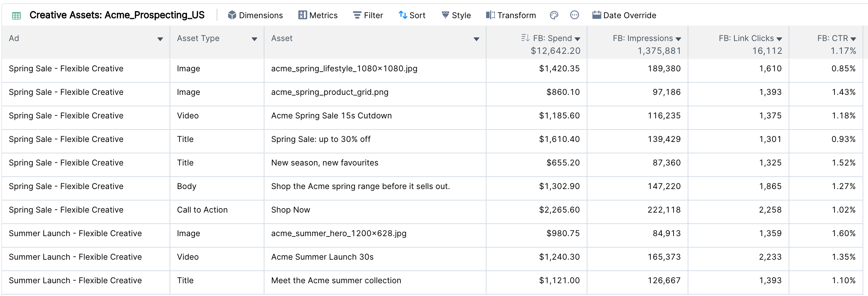Viewport: 868px width, 296px height.
Task: Expand the Ad column dropdown arrow
Action: coord(160,39)
